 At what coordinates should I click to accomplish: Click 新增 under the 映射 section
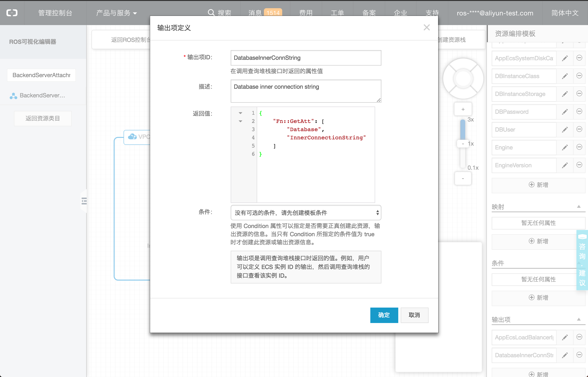click(538, 241)
